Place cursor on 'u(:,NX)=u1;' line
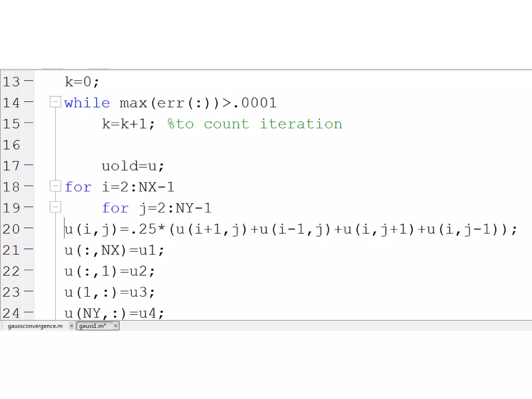 point(114,250)
